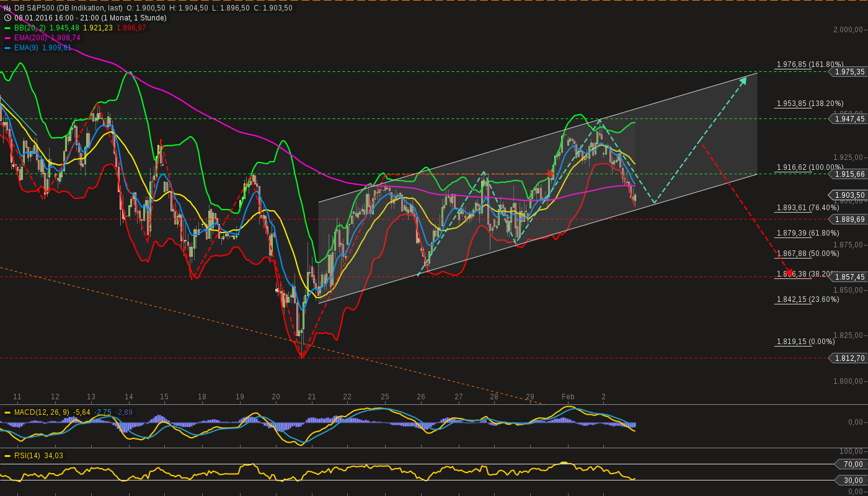Click the '25' date on the time axis

click(x=385, y=397)
